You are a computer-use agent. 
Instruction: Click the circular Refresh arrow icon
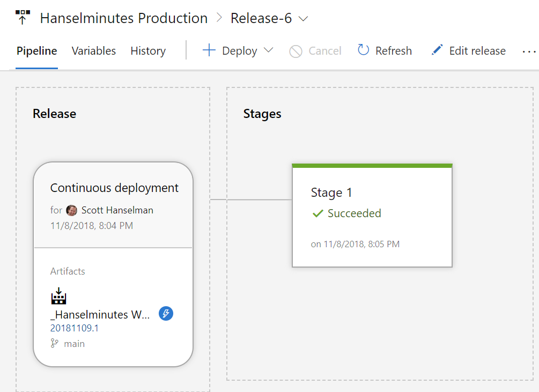coord(363,50)
